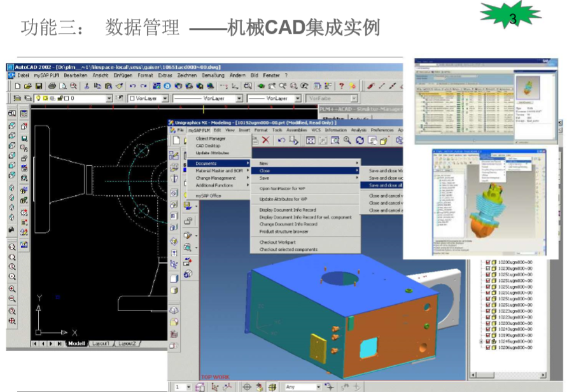Toggle checkbox for 10236ugm000~00 component

click(x=488, y=269)
